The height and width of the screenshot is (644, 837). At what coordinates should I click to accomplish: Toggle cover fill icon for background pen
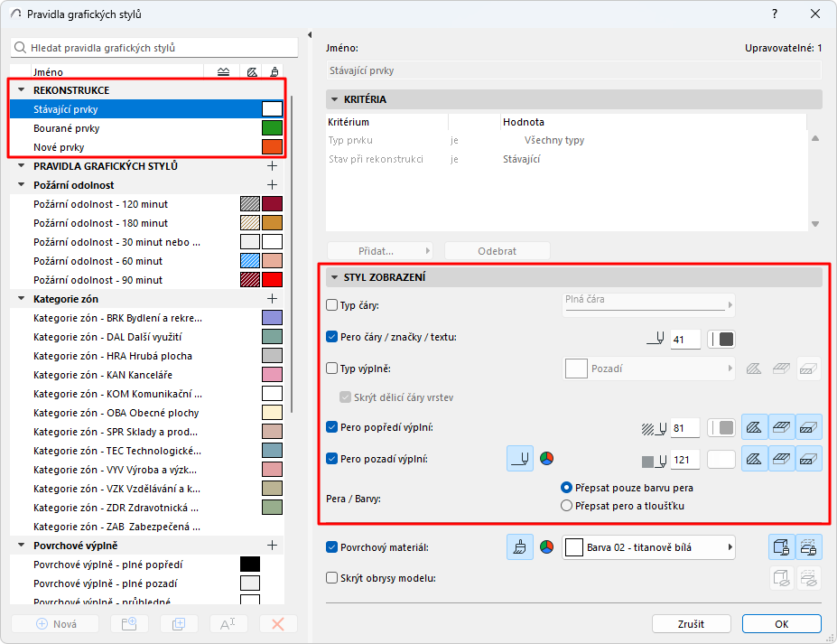click(x=782, y=459)
